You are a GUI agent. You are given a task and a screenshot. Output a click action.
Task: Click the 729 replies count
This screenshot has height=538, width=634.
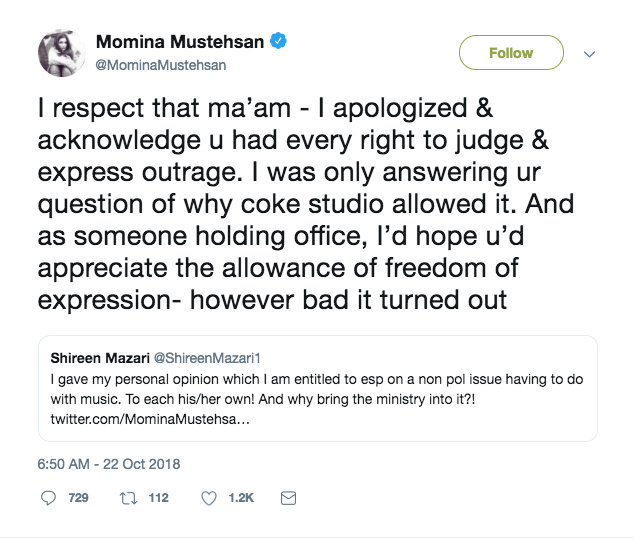[x=77, y=498]
